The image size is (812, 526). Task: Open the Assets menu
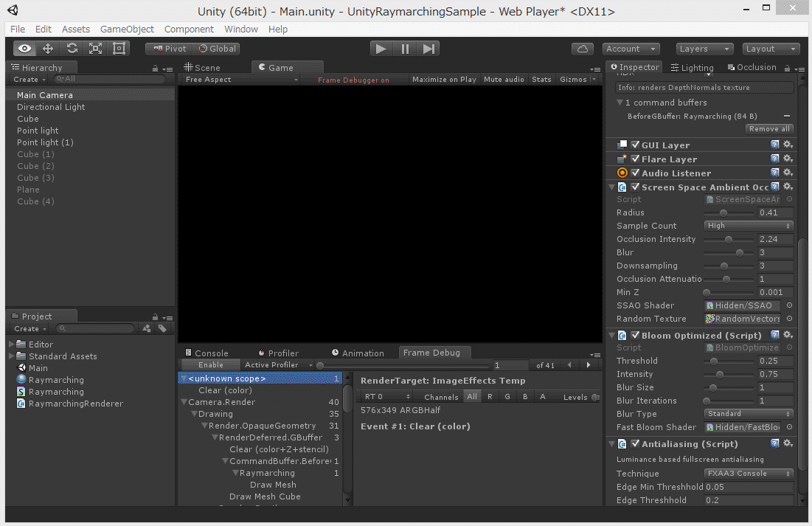click(x=76, y=29)
